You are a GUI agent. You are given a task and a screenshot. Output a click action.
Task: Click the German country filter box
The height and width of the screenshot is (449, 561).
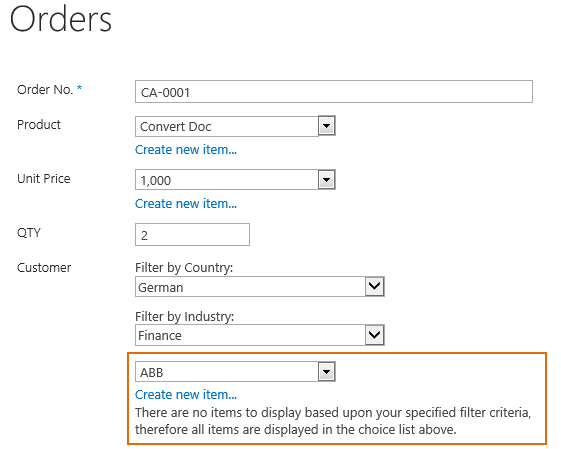tap(250, 287)
